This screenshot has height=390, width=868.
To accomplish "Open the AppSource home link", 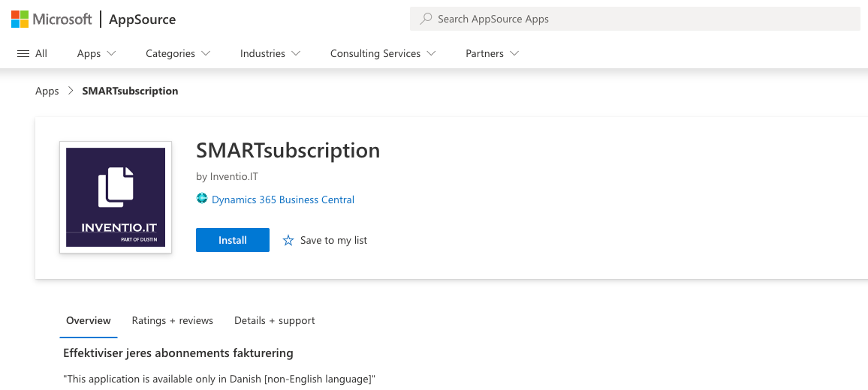I will [x=142, y=19].
